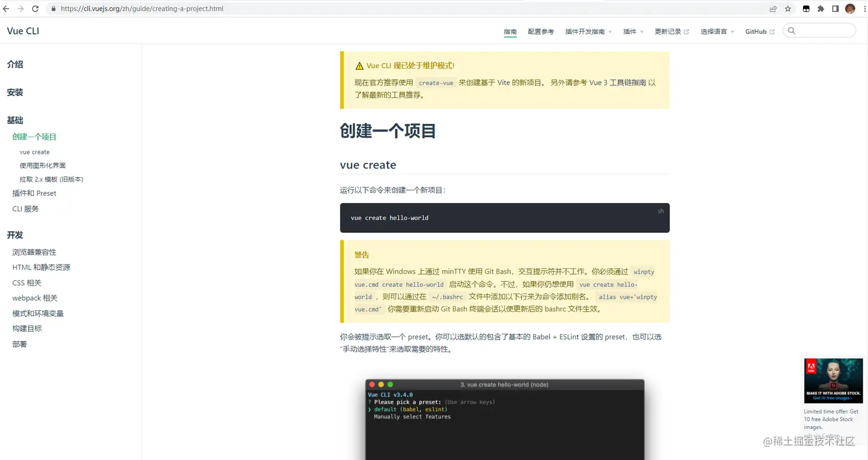Click the padlock site info icon
This screenshot has height=460, width=868.
pos(53,9)
